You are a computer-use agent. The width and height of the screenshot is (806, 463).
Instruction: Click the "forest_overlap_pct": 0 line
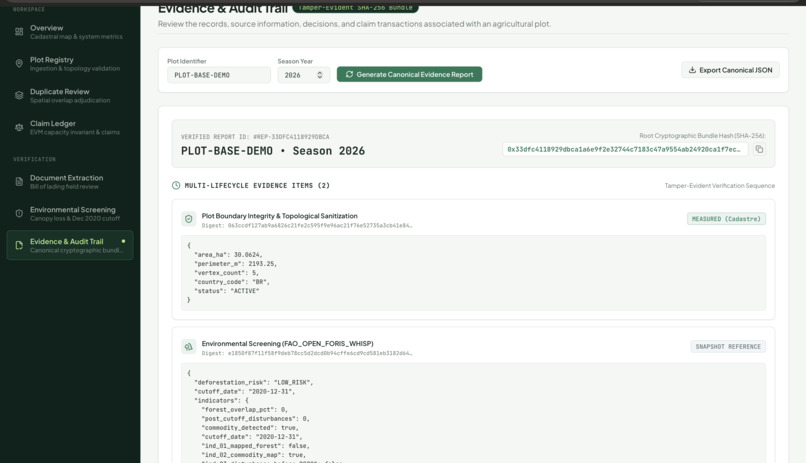(245, 410)
